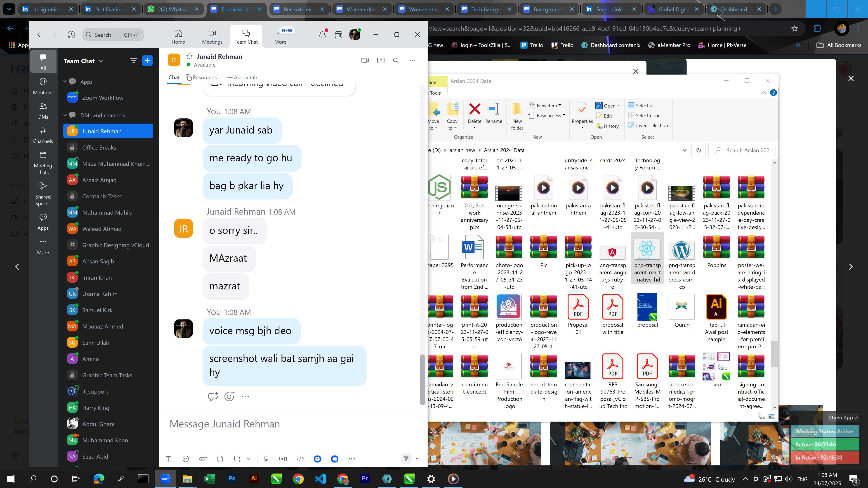Click Select all in File Explorer

pyautogui.click(x=641, y=106)
